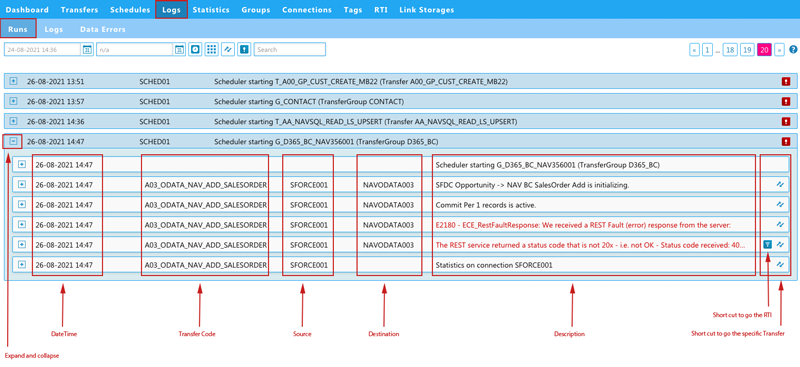Click SFORCE001 in the Statistics row

pos(309,265)
